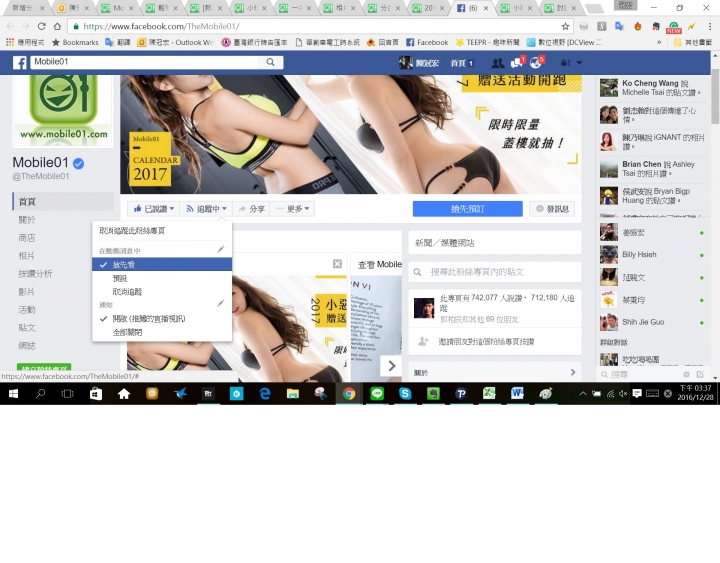Close the promo card with X
This screenshot has height=563, width=720.
tap(337, 264)
